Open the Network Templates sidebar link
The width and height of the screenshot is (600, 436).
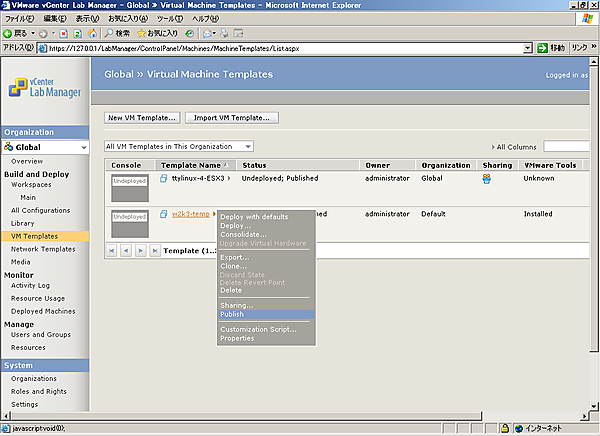[x=43, y=249]
